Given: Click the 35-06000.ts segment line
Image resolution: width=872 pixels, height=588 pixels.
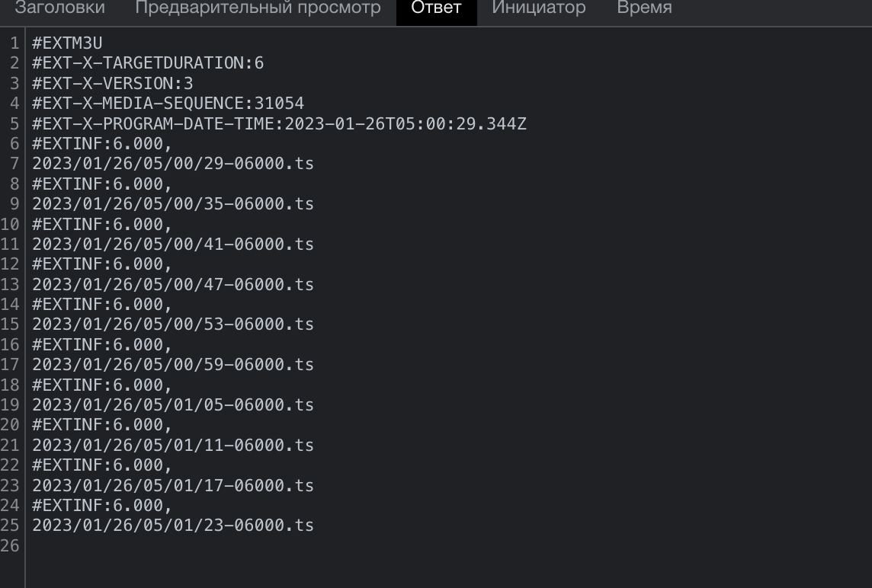Looking at the screenshot, I should (173, 203).
